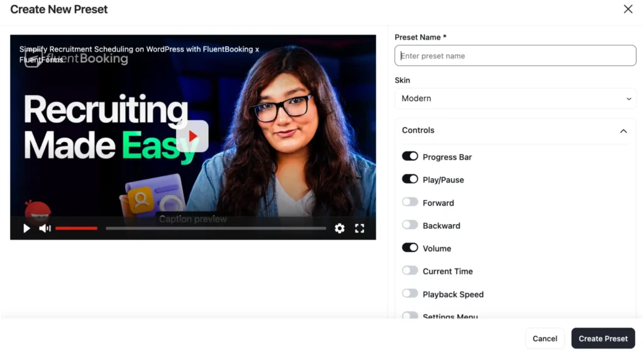
Task: Click the Cancel button
Action: tap(545, 338)
